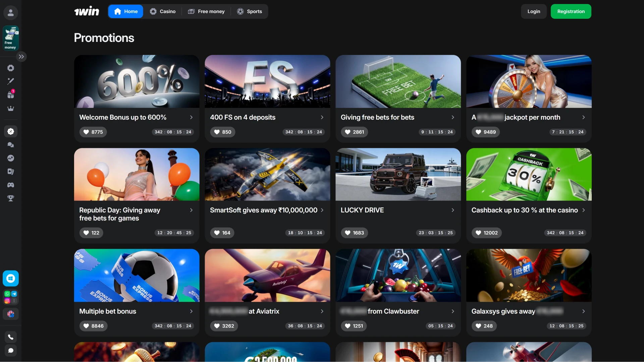Open the language flag selector

(11, 314)
